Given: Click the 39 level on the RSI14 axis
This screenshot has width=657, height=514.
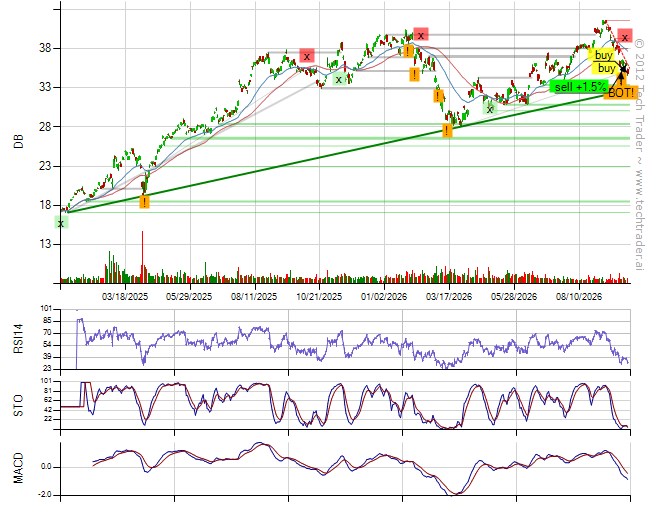Looking at the screenshot, I should point(46,357).
